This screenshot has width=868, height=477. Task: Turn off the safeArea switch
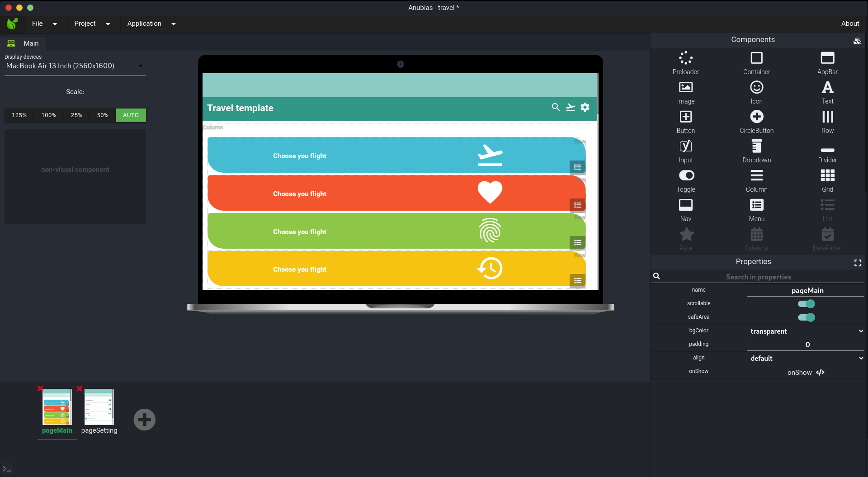coord(806,317)
